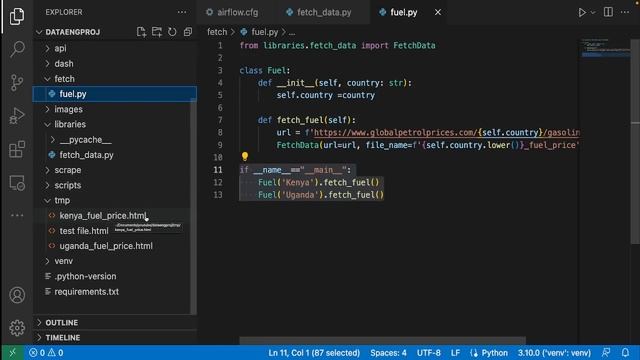This screenshot has width=640, height=360.
Task: Open the Remote Explorer view
Action: (x=17, y=183)
